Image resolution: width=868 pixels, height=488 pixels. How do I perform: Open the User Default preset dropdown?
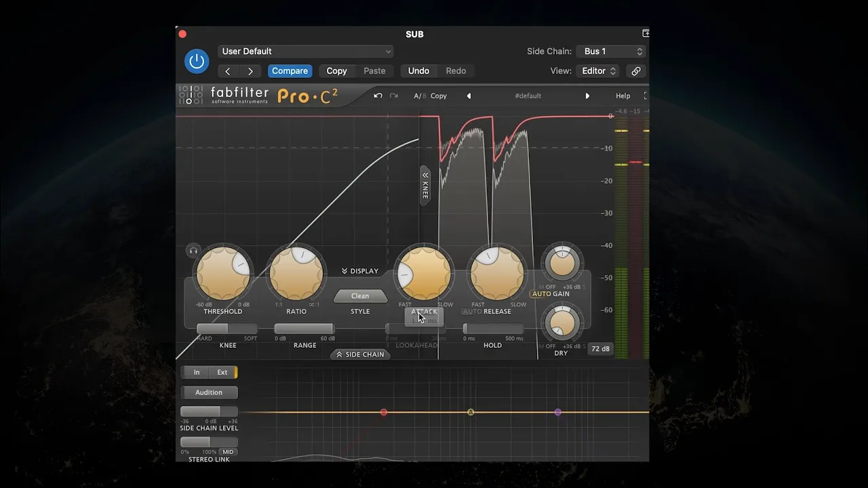click(306, 52)
